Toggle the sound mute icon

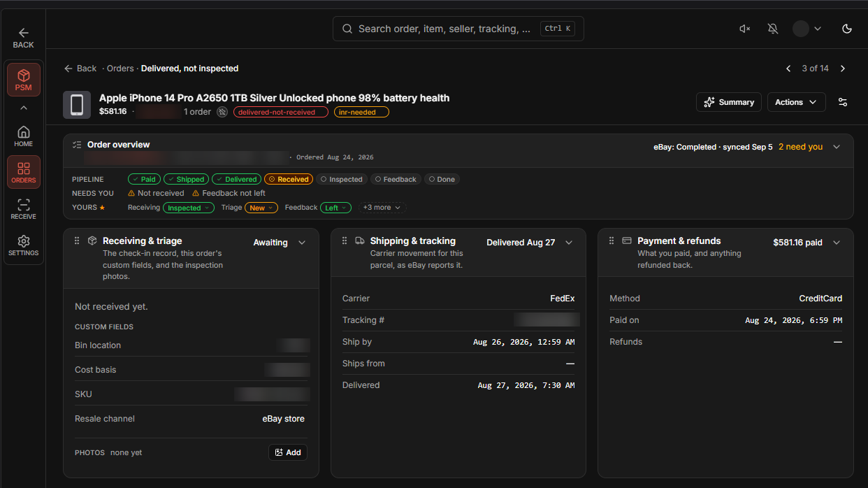point(745,29)
